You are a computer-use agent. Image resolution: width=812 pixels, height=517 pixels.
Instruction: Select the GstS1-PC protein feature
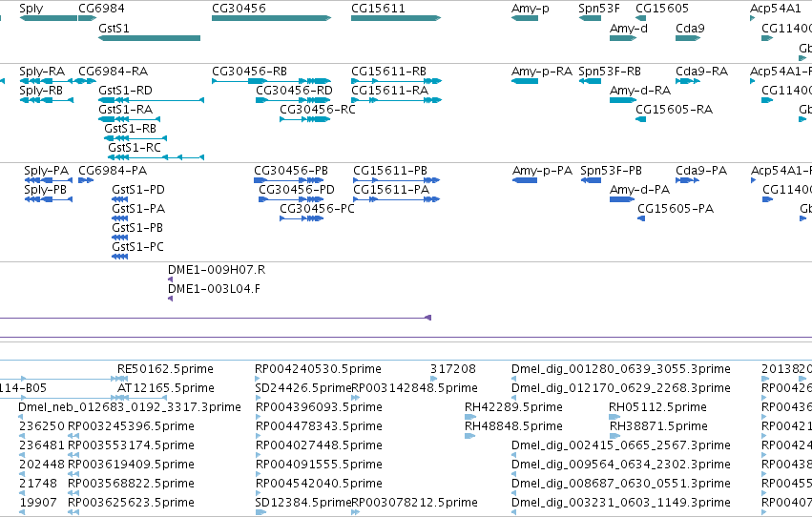click(119, 257)
